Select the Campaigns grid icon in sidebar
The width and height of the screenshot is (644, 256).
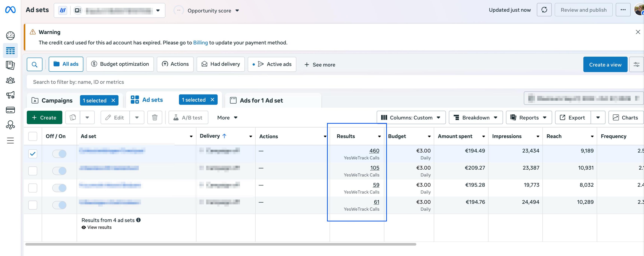click(x=10, y=50)
